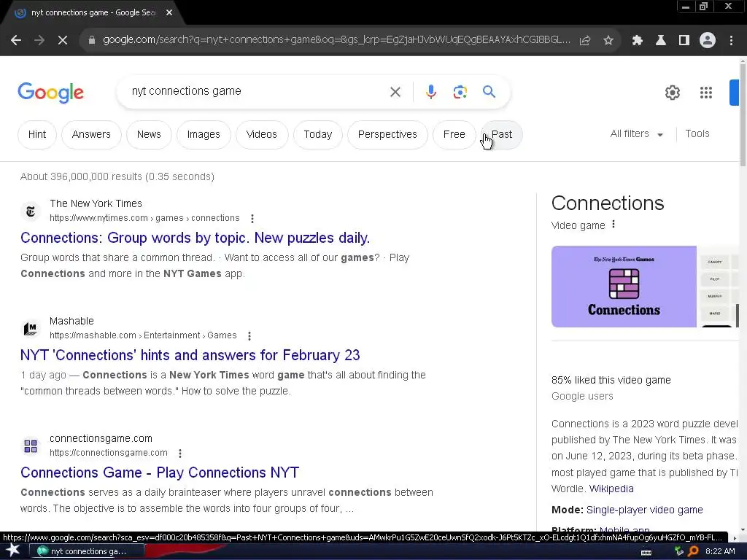Select the Hint filter chip

pos(37,135)
